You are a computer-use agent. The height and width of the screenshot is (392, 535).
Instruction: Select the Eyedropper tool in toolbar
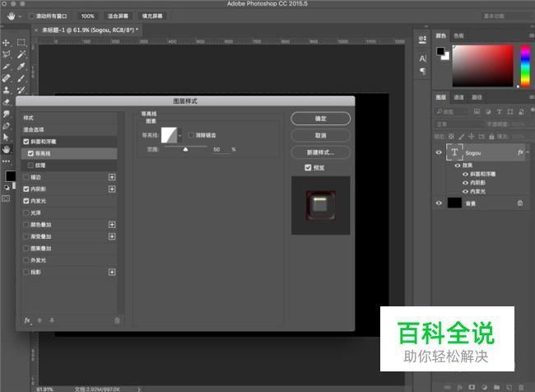pyautogui.click(x=21, y=66)
